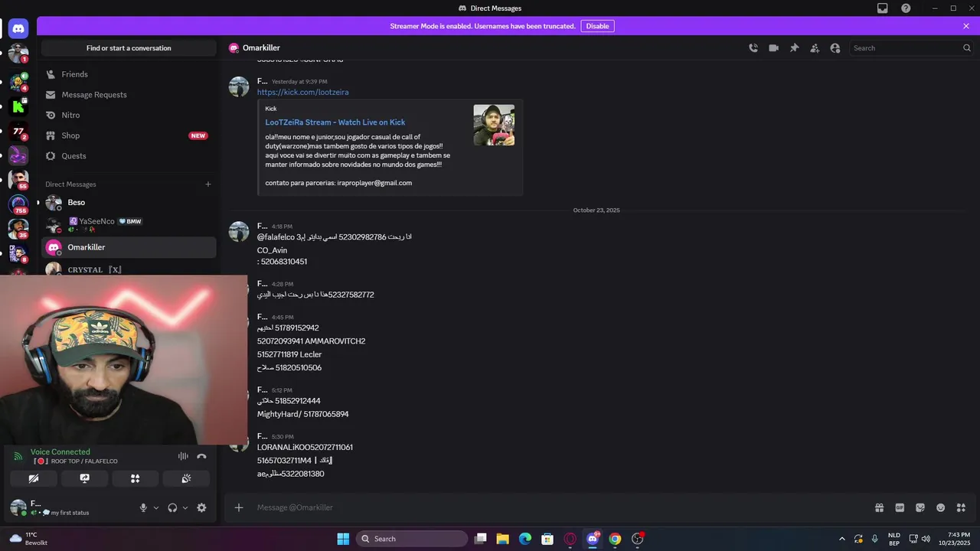Start a video call with Omarkiller
Image resolution: width=980 pixels, height=551 pixels.
pyautogui.click(x=774, y=47)
